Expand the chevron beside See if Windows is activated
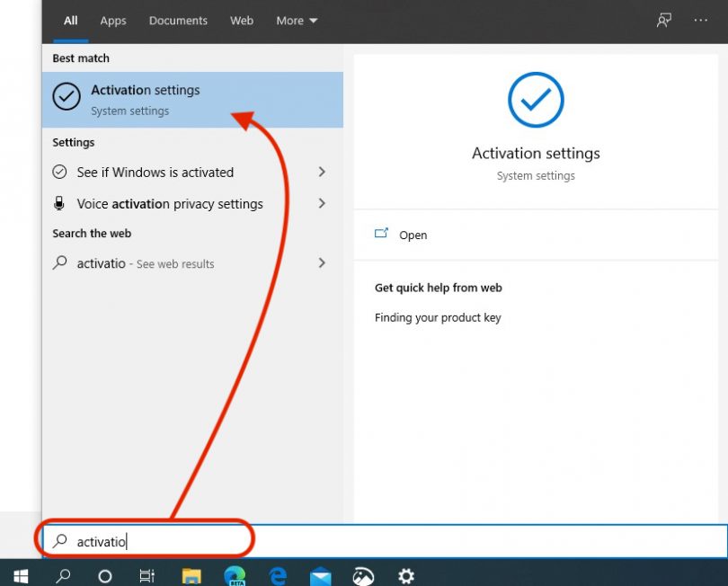 (321, 172)
